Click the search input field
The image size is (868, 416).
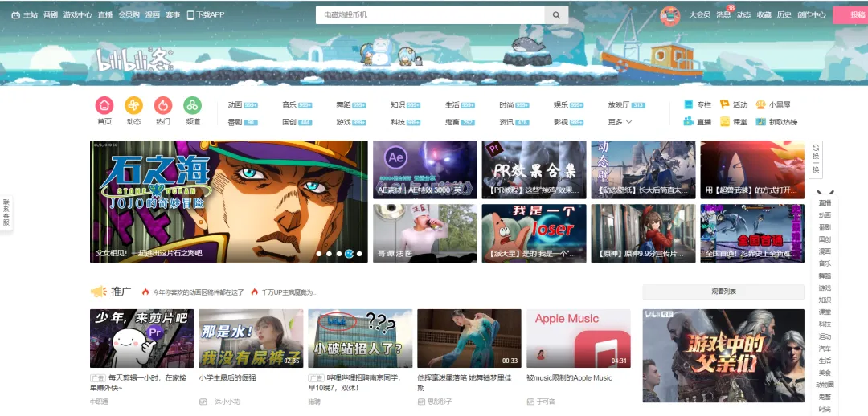click(x=430, y=15)
